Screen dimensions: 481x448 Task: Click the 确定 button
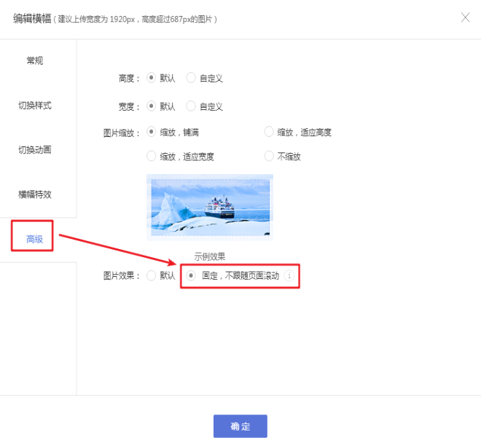tap(240, 426)
